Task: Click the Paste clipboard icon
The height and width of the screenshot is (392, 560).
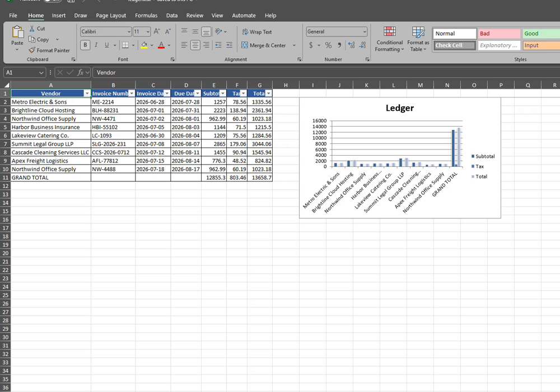Action: click(17, 32)
